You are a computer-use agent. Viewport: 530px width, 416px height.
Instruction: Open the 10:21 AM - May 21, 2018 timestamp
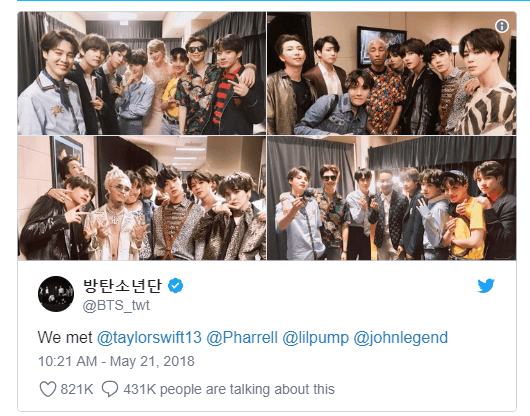point(116,361)
